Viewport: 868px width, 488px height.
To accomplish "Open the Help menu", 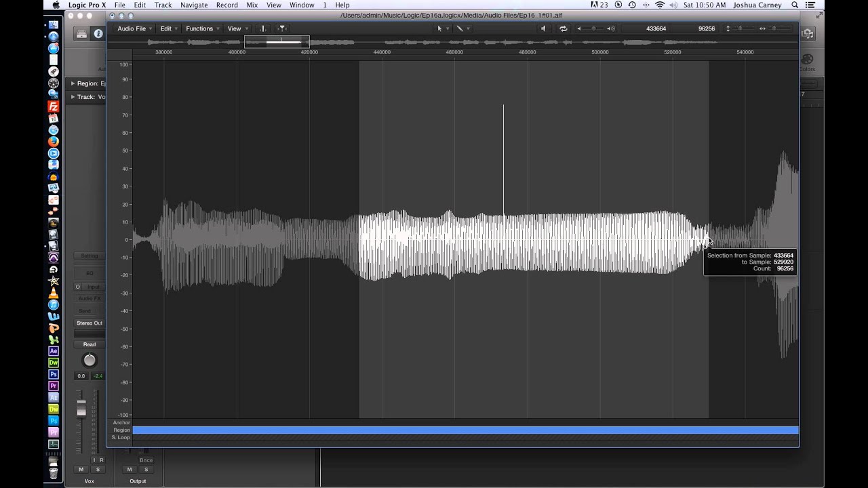I will [x=342, y=5].
